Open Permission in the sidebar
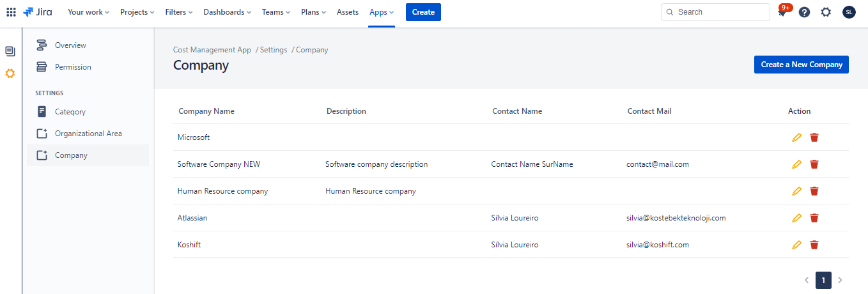 click(x=88, y=67)
